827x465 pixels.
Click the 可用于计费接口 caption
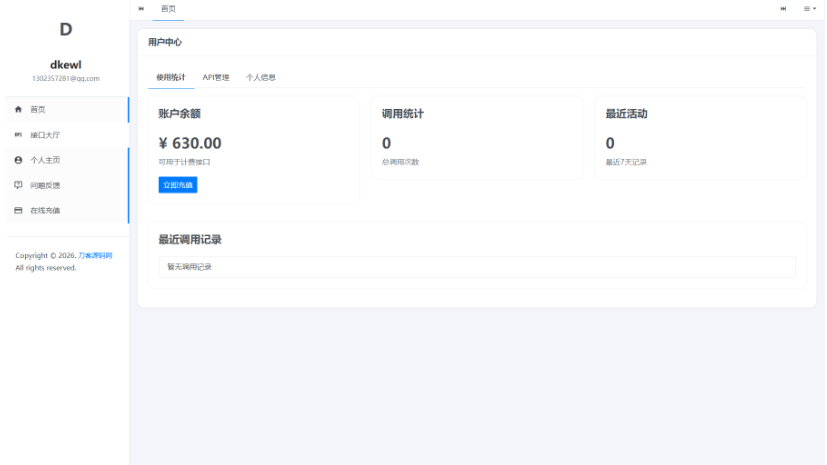[184, 162]
